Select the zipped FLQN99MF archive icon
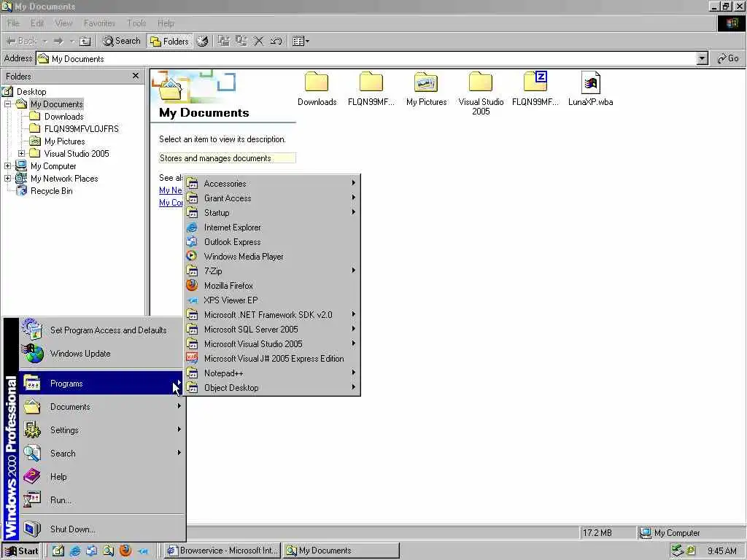Screen dimensions: 747x560 click(535, 82)
